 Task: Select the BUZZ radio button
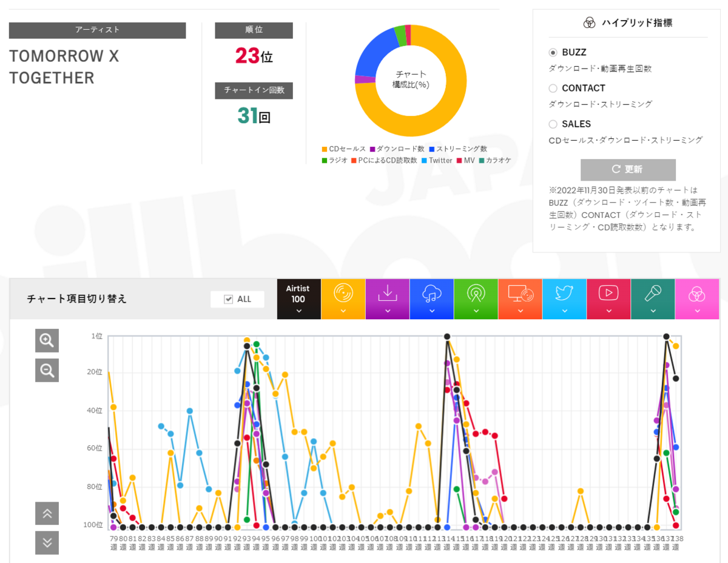point(553,53)
